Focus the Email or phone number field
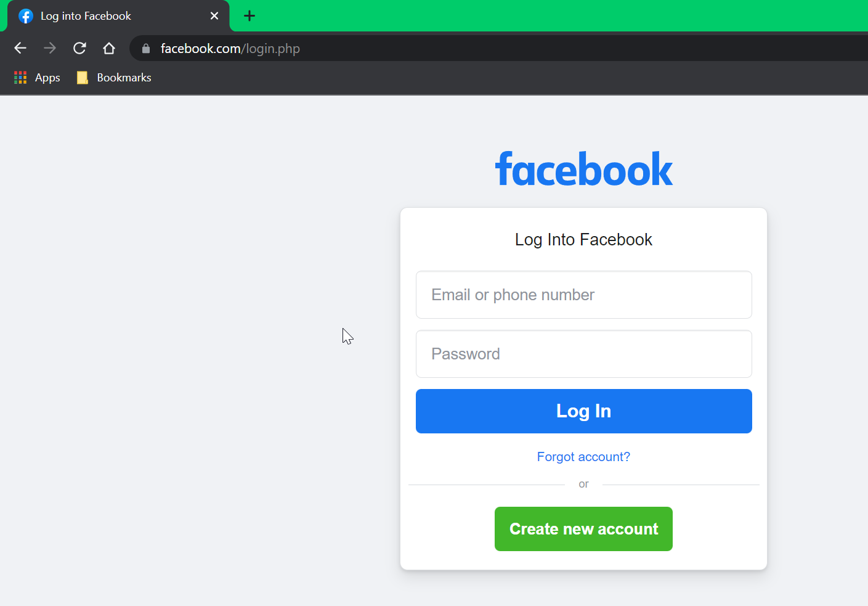 pyautogui.click(x=583, y=295)
